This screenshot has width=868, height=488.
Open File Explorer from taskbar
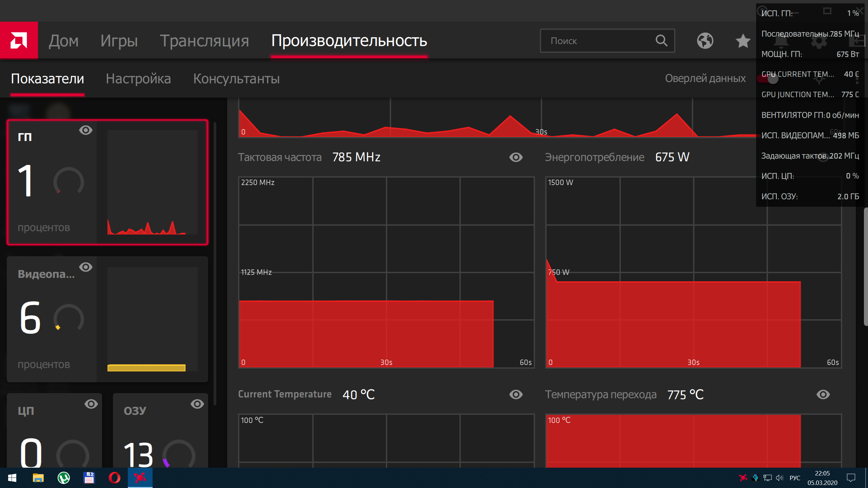[38, 478]
